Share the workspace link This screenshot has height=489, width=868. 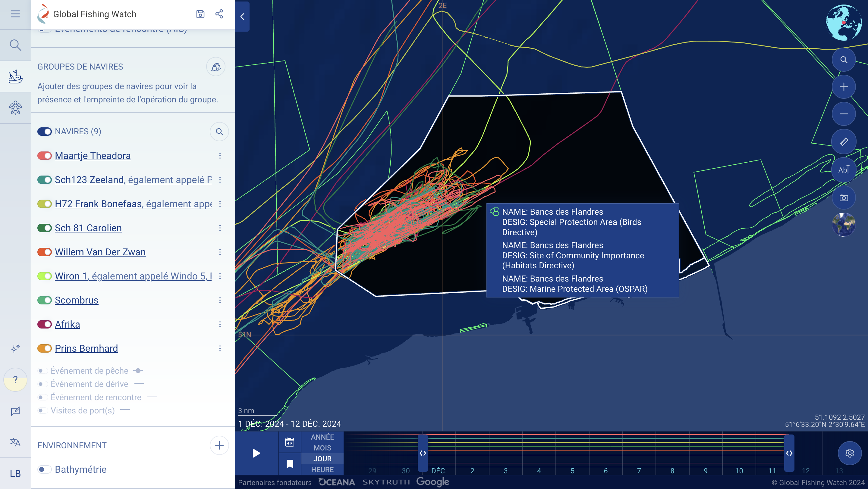coord(219,14)
